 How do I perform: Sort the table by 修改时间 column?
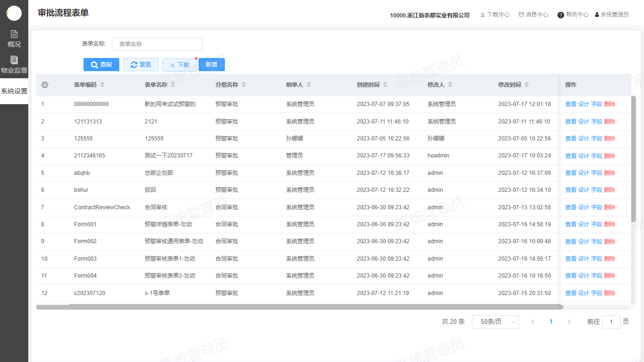(527, 85)
